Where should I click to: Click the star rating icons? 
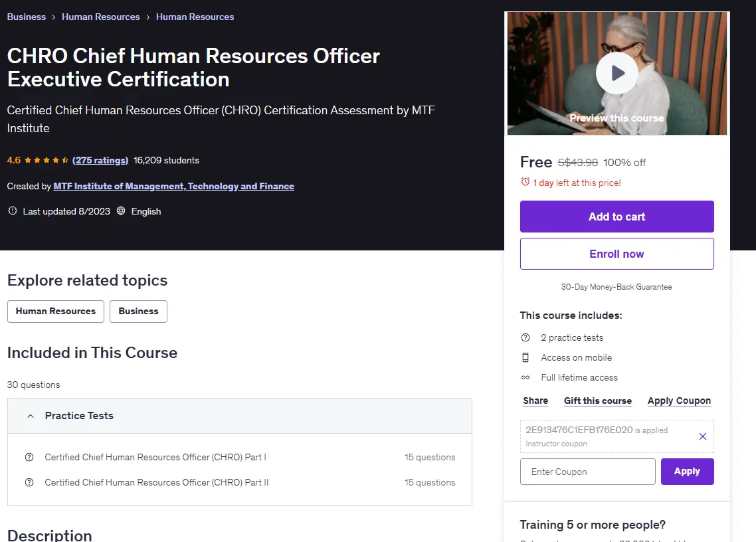[47, 160]
